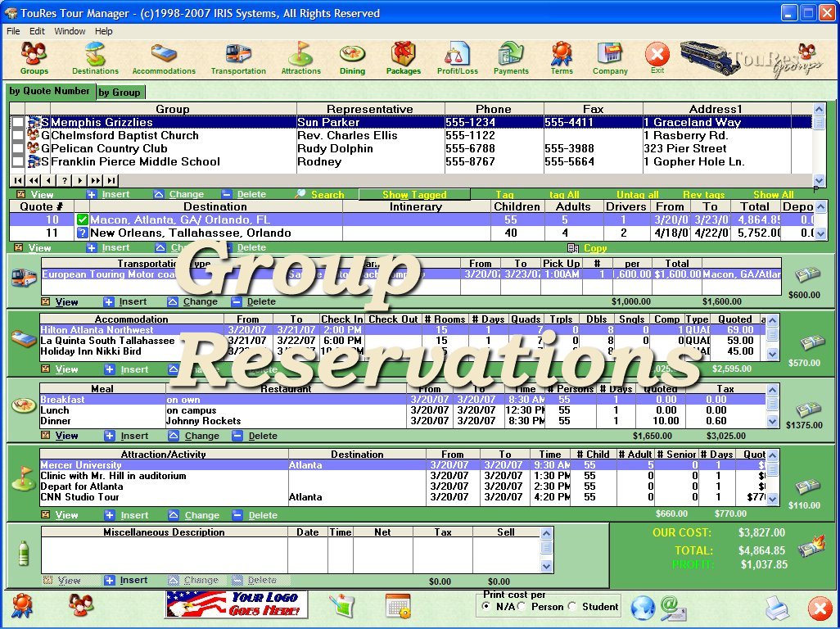Open the Attractions toolbar icon
Image resolution: width=840 pixels, height=629 pixels.
(x=300, y=58)
